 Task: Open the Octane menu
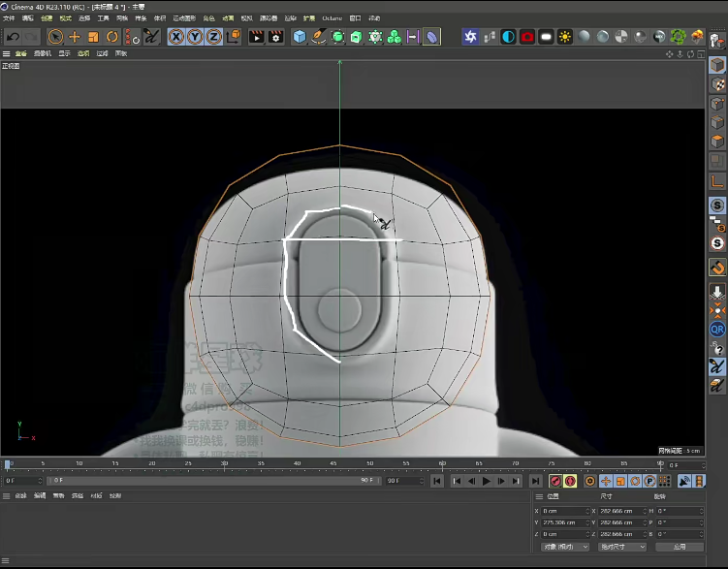coord(332,17)
